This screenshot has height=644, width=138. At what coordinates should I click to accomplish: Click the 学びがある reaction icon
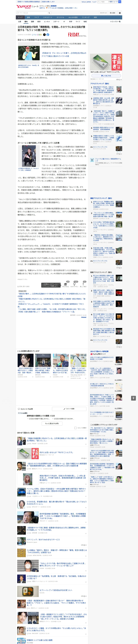tap(65, 284)
